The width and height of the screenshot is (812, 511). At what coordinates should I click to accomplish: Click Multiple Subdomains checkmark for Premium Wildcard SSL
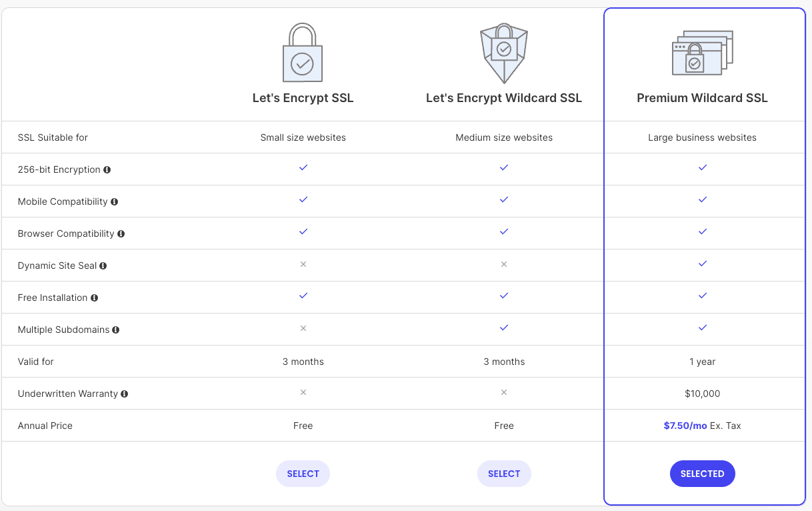[x=702, y=328]
